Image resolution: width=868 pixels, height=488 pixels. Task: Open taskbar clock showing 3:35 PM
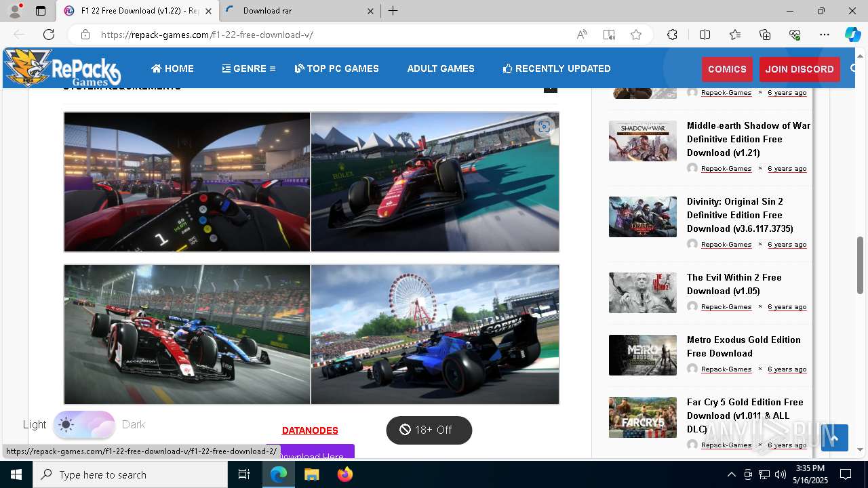[810, 474]
